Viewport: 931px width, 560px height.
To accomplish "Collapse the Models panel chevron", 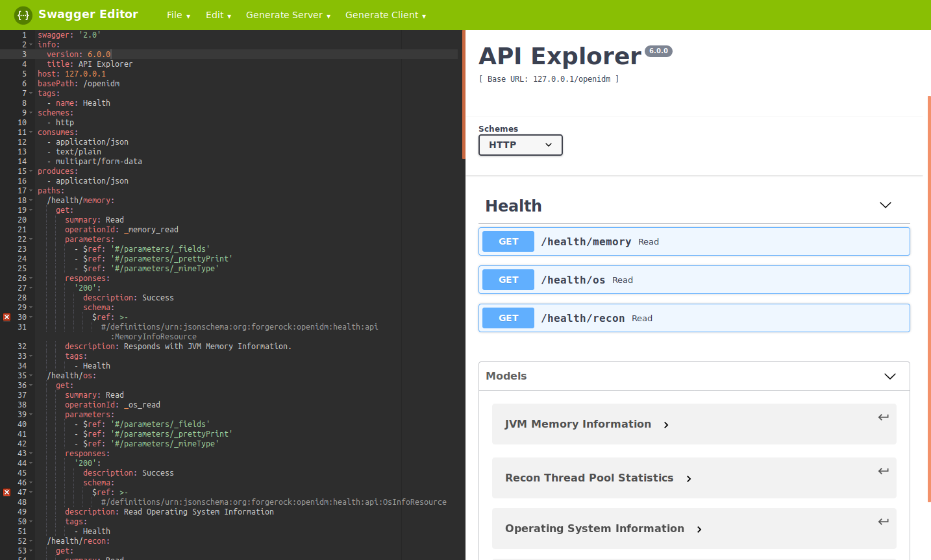I will pos(889,376).
